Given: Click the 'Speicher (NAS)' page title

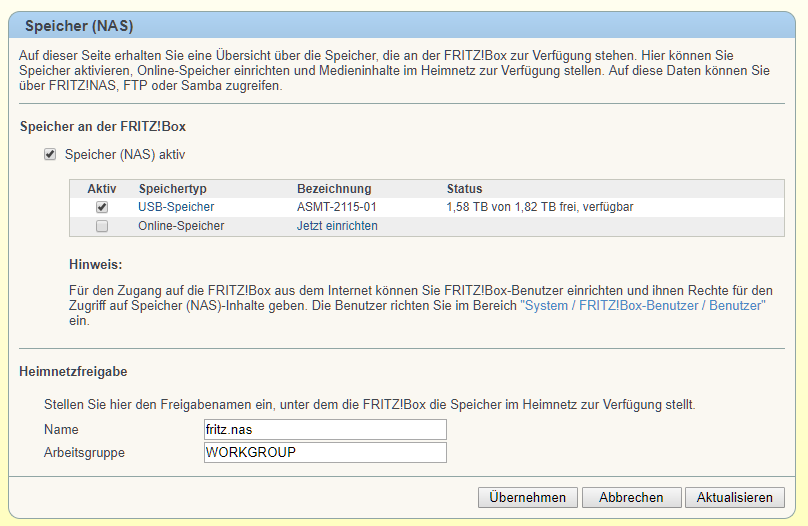Looking at the screenshot, I should pos(79,25).
